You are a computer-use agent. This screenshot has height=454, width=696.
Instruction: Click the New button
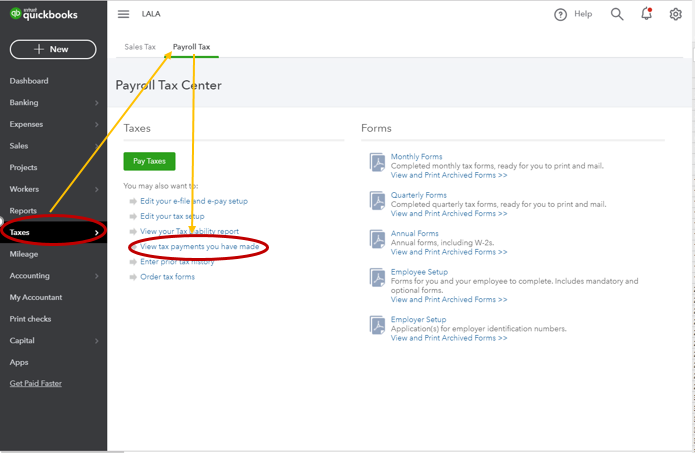[53, 49]
